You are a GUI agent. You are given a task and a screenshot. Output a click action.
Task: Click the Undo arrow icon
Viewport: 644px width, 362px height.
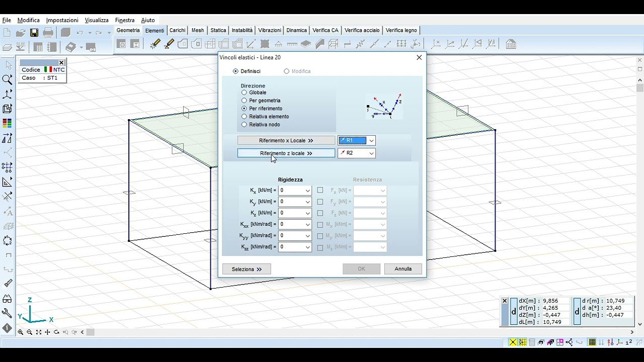79,33
